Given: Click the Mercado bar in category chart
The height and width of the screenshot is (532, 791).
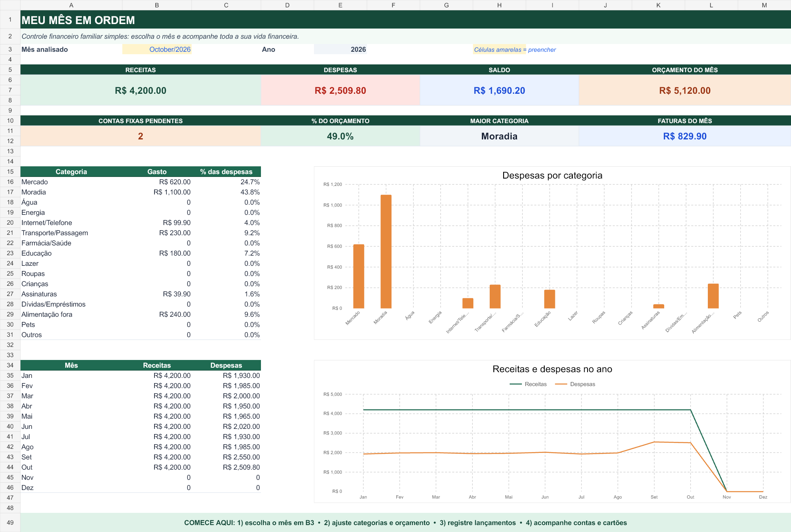Looking at the screenshot, I should [358, 276].
